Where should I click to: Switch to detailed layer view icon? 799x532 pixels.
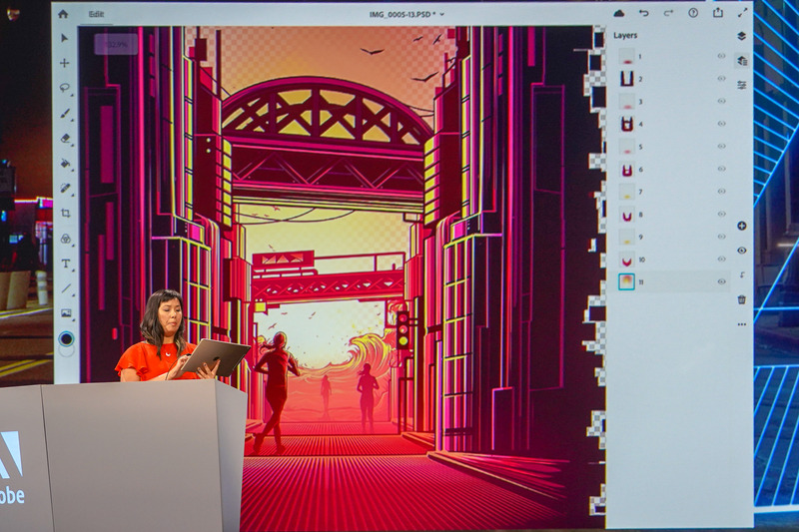pos(742,61)
